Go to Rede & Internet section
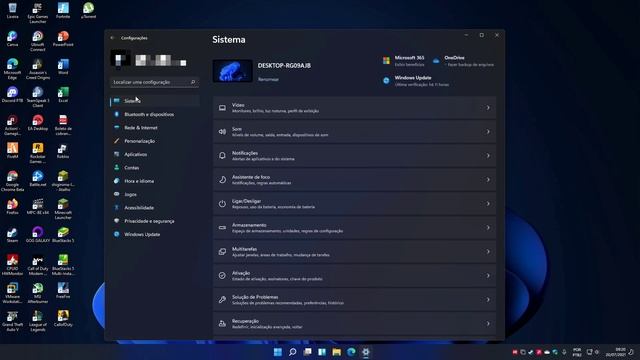Screen dimensions: 640x360 click(x=155, y=128)
